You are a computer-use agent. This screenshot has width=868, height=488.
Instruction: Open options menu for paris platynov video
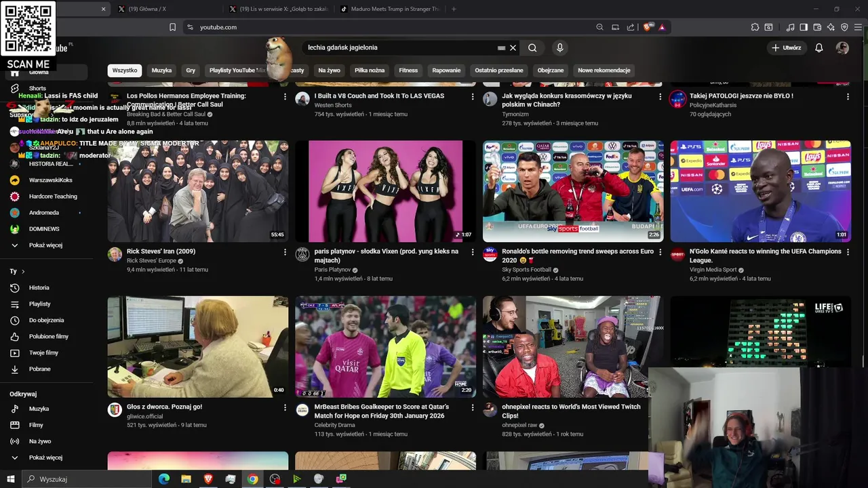point(473,252)
